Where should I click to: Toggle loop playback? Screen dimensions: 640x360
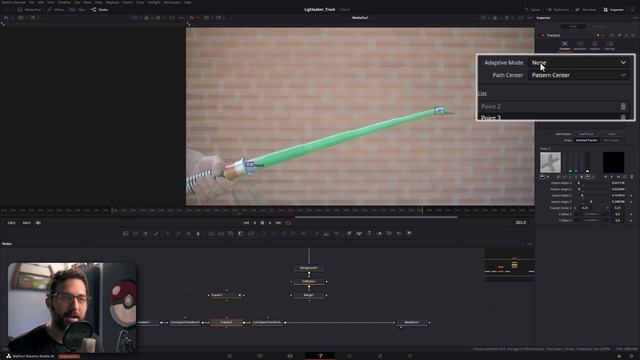pos(288,223)
